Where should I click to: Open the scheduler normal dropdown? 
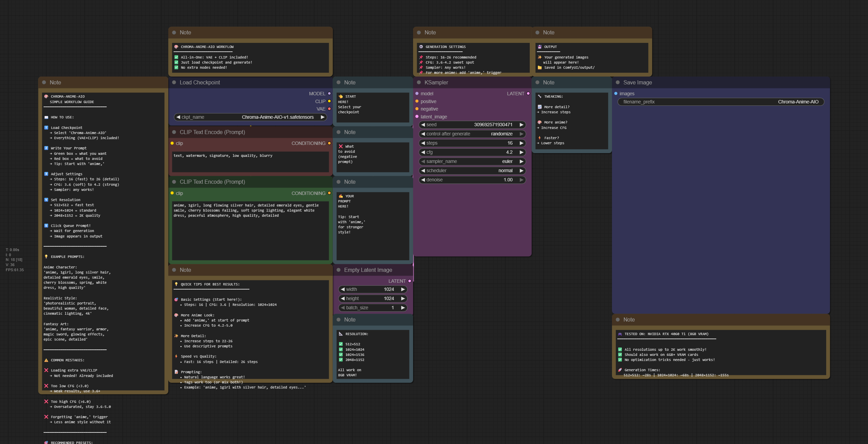point(472,171)
